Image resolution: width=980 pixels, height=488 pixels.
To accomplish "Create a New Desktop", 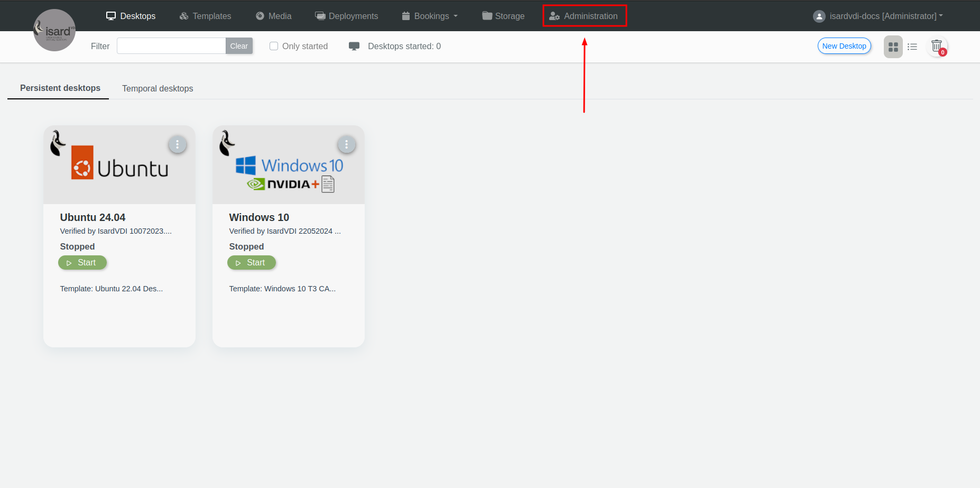I will 844,46.
